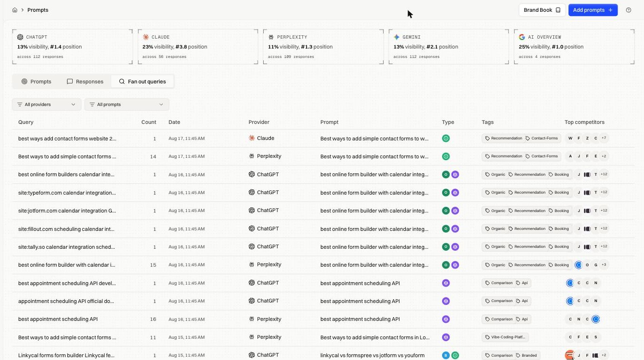Click Api tag in count-16 Perplexity row
Image resolution: width=644 pixels, height=360 pixels.
[x=522, y=319]
